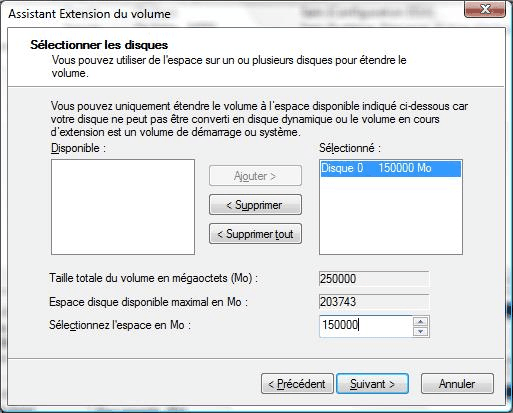Increase space with the spinner up arrow
513x413 pixels.
[x=421, y=321]
